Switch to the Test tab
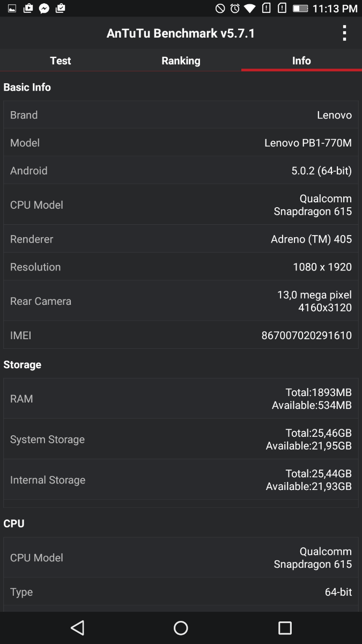The height and width of the screenshot is (644, 362). coord(61,61)
